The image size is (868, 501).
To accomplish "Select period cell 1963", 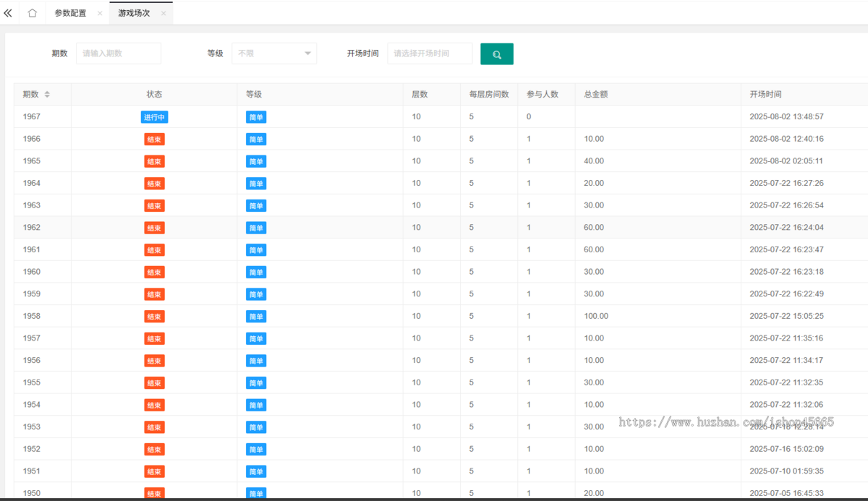I will 32,205.
